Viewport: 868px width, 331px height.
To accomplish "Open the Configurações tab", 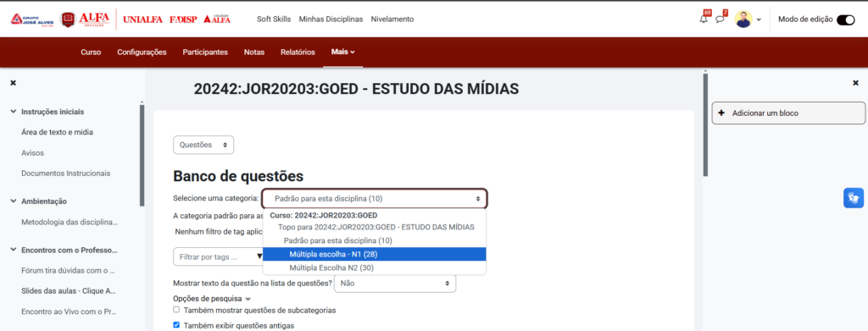I will coord(142,52).
